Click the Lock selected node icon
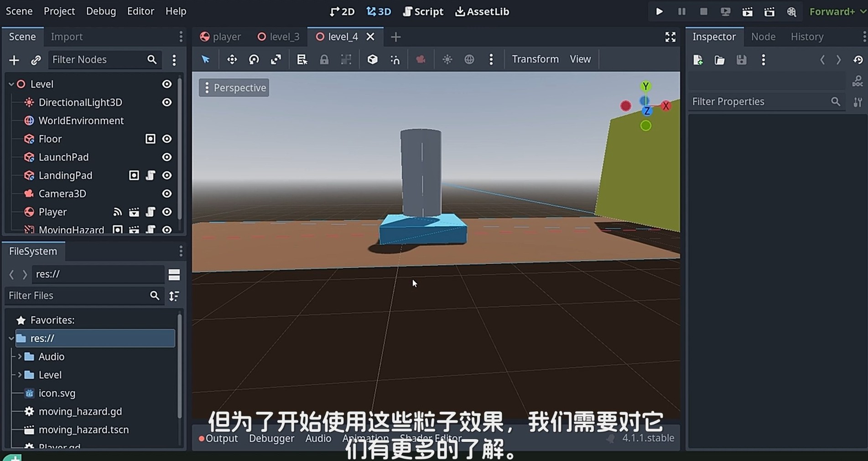 pos(324,59)
